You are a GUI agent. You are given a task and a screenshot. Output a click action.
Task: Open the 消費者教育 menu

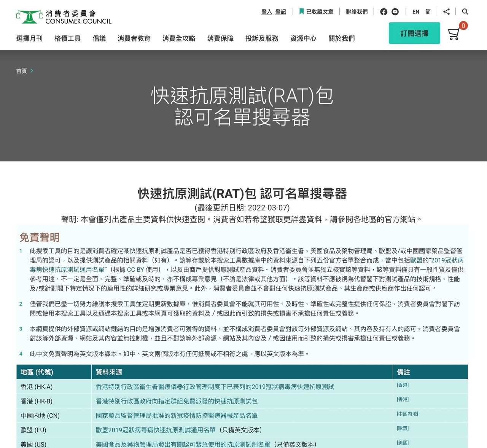[134, 38]
